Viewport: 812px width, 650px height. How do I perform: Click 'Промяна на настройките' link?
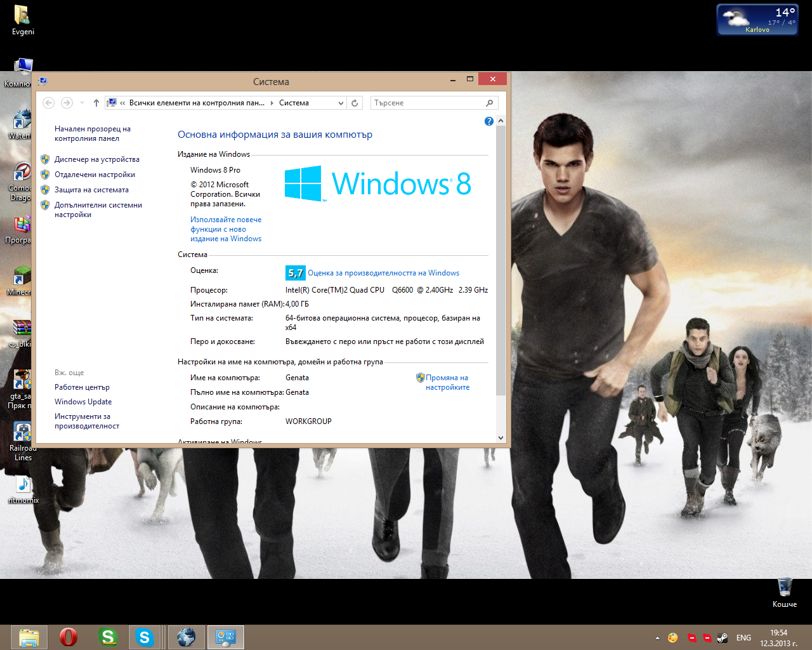[447, 382]
